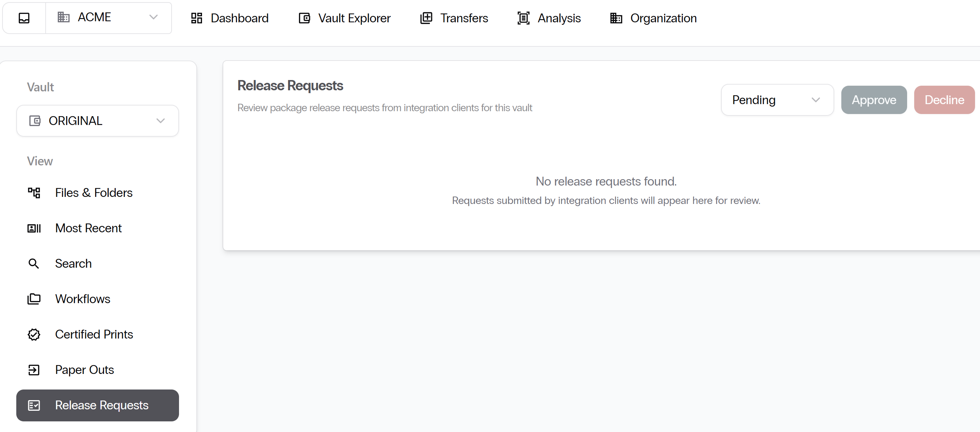Click the Transfers plus-box icon

[426, 18]
